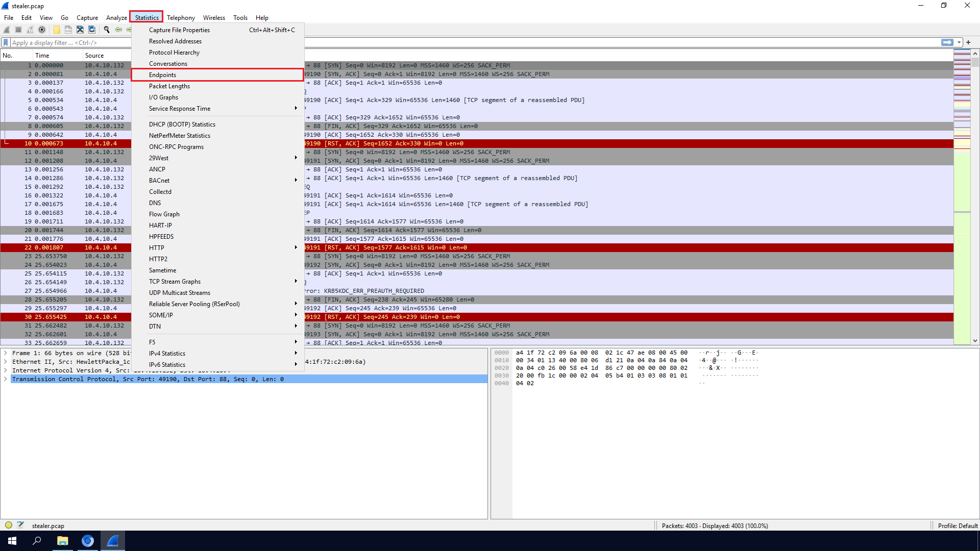Click the display filter input field
Screen dimensions: 980x551
(475, 42)
